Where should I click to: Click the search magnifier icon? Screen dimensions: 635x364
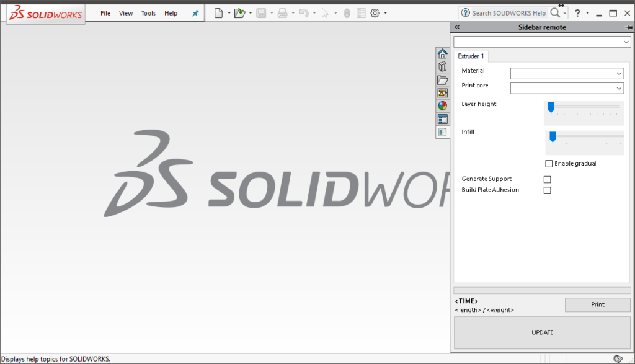555,13
